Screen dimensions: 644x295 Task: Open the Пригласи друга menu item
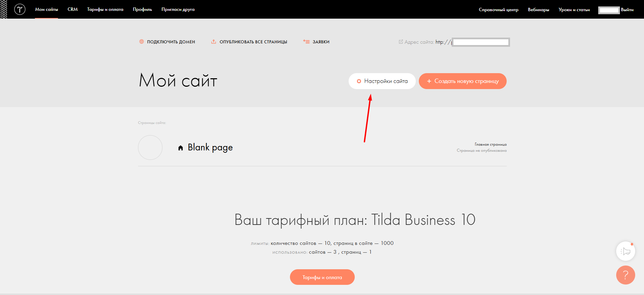[178, 9]
